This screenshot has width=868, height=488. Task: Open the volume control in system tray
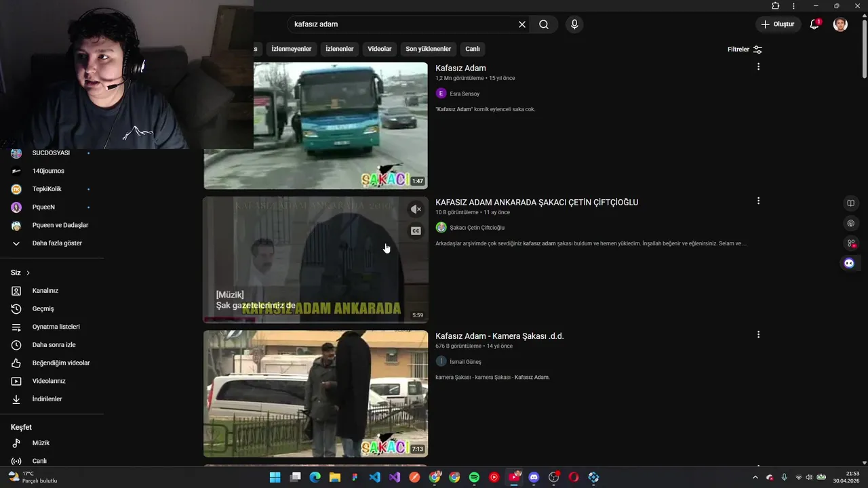(809, 477)
